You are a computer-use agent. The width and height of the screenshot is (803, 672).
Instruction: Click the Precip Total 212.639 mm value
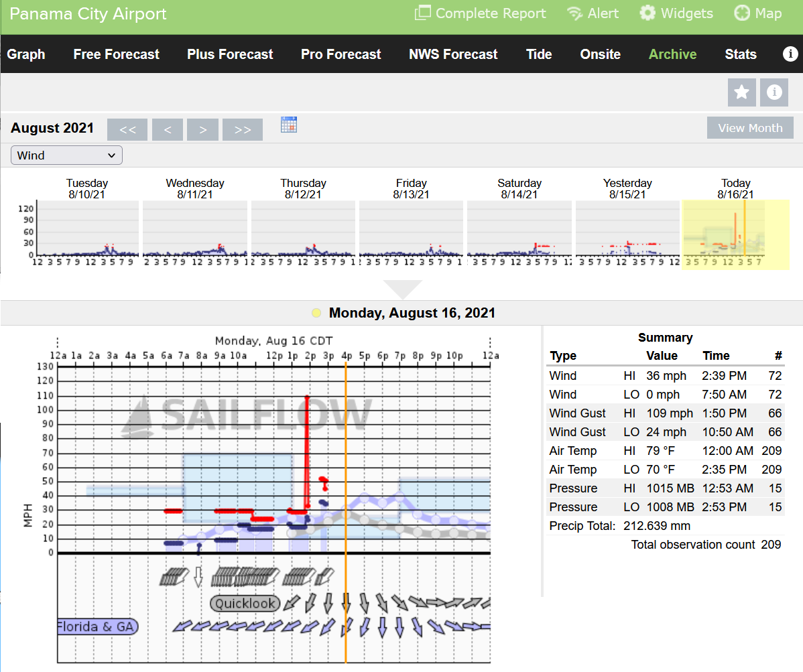click(x=656, y=526)
